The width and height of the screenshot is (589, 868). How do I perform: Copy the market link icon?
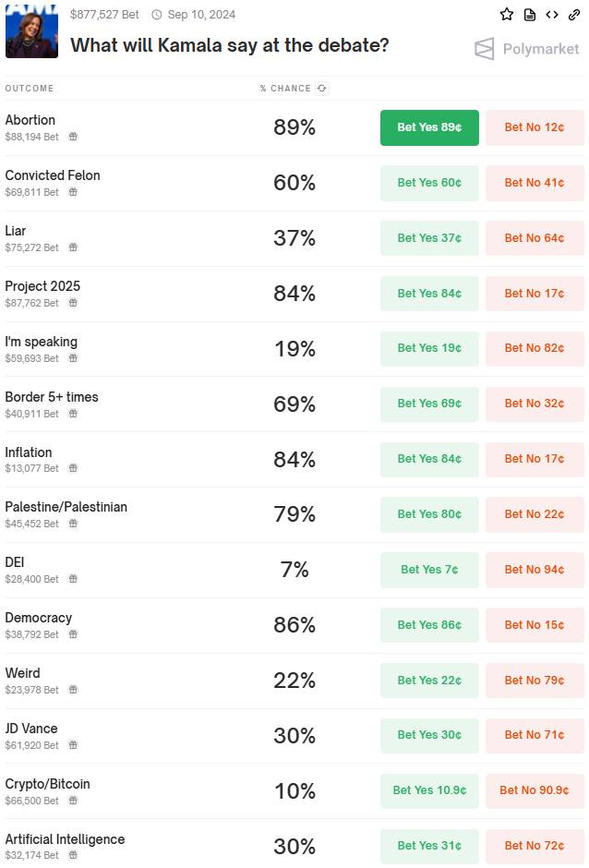[x=574, y=15]
